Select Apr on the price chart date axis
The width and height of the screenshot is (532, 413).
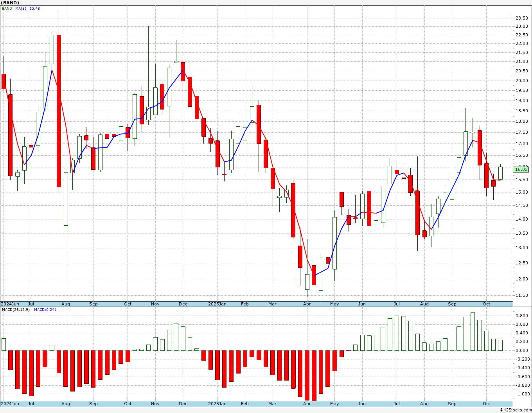(x=307, y=304)
